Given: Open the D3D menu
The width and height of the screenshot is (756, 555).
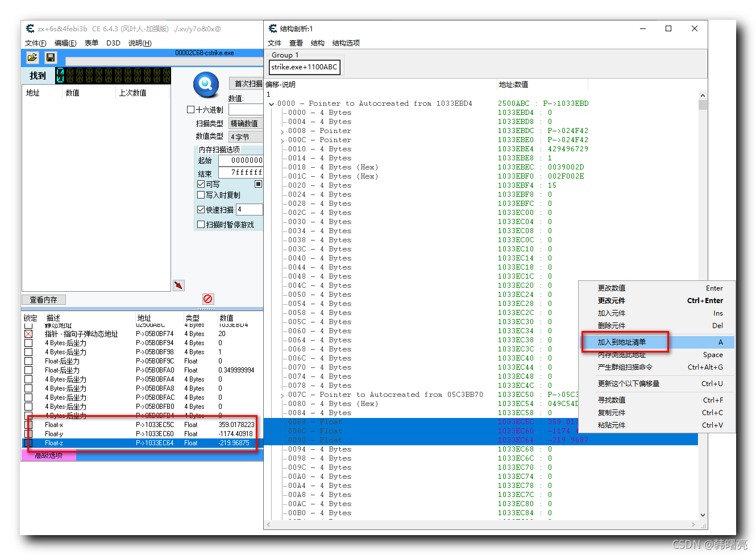Looking at the screenshot, I should coord(113,43).
